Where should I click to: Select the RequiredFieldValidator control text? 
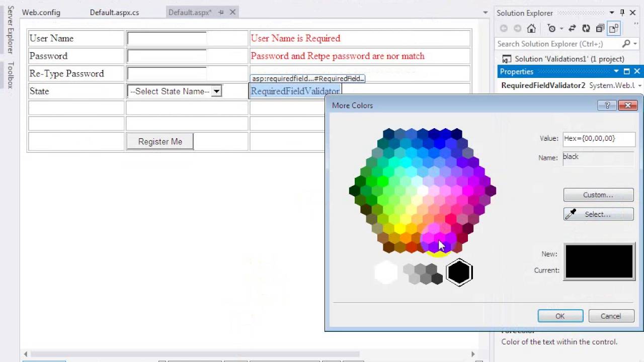(x=295, y=91)
